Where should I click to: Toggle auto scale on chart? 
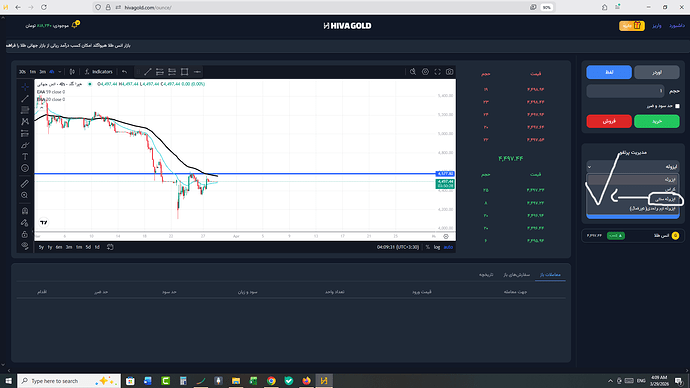pos(448,247)
